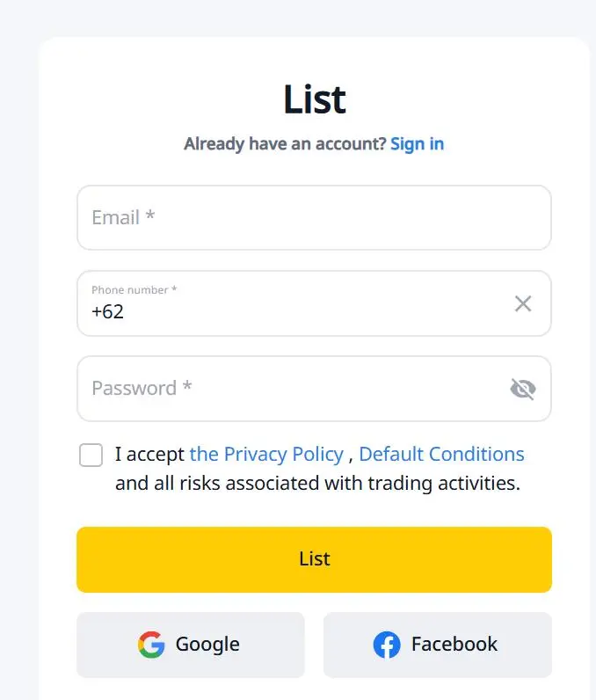Submit with the yellow List button

click(314, 559)
